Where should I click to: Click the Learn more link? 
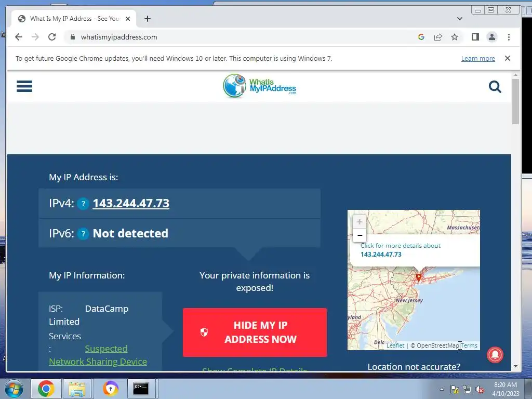(478, 58)
